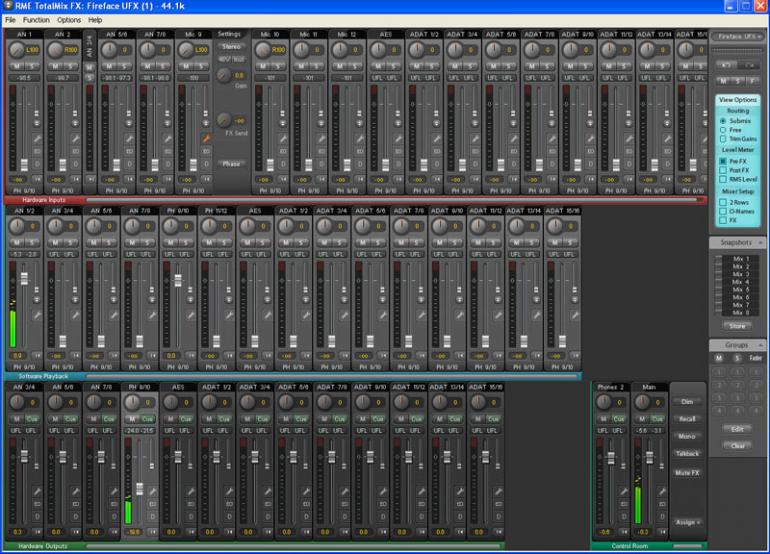Image resolution: width=770 pixels, height=554 pixels.
Task: Click pan knob on AN 1 input channel
Action: coord(17,50)
